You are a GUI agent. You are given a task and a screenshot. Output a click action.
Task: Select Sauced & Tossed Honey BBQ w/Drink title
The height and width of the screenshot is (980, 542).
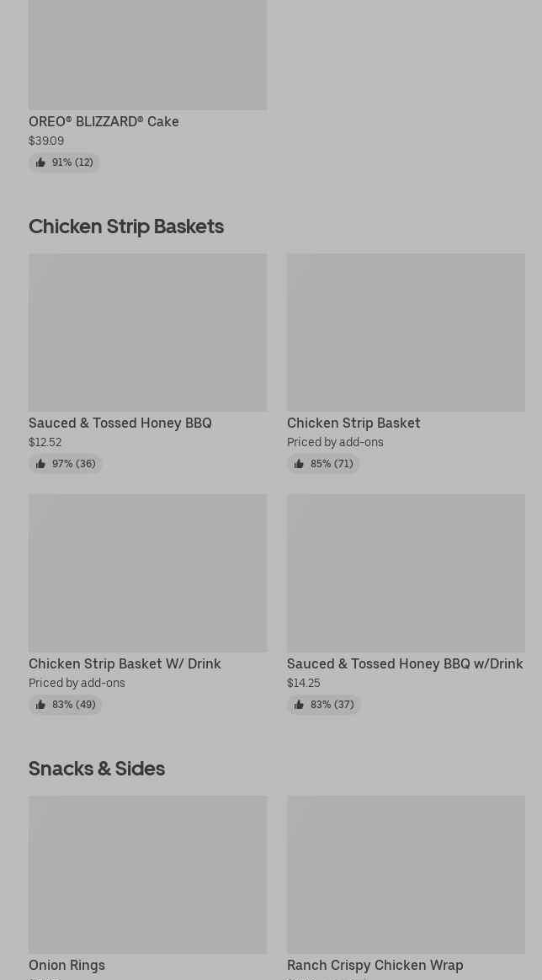[x=405, y=663]
